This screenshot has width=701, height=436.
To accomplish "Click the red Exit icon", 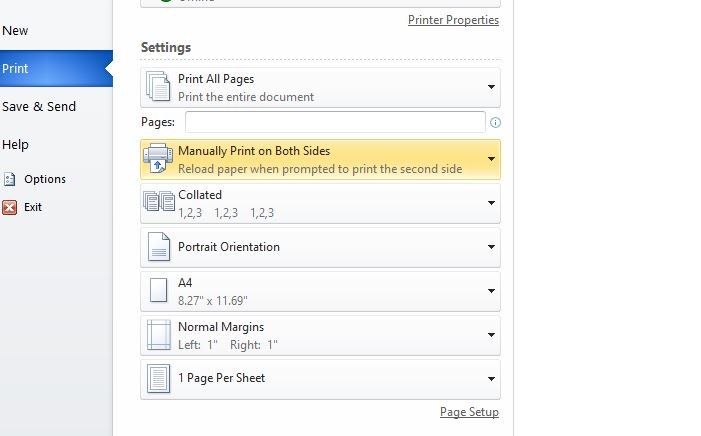I will click(10, 207).
